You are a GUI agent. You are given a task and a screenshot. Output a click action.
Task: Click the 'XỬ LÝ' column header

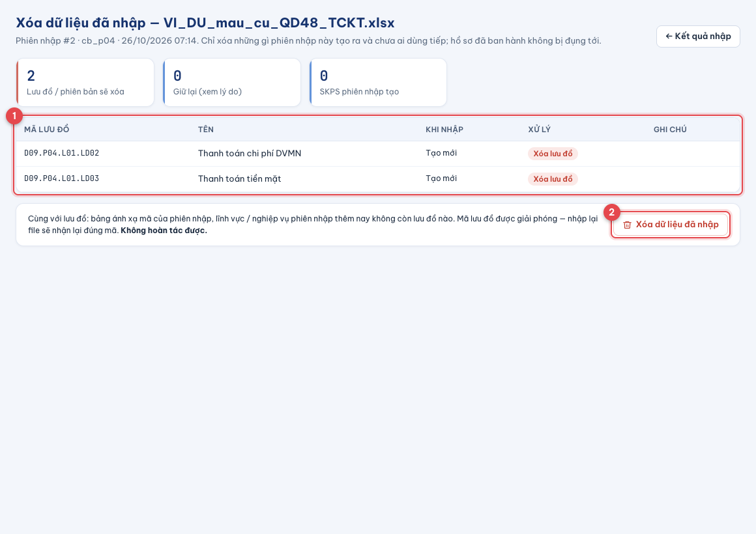pos(539,129)
